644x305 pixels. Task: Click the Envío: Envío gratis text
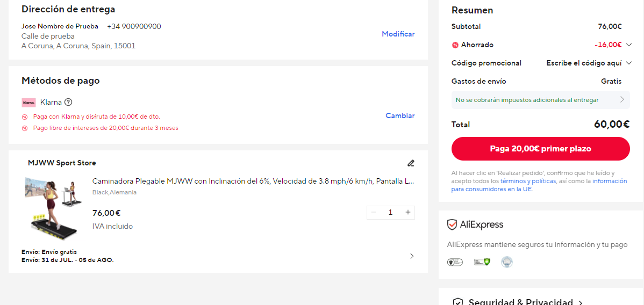coord(49,252)
